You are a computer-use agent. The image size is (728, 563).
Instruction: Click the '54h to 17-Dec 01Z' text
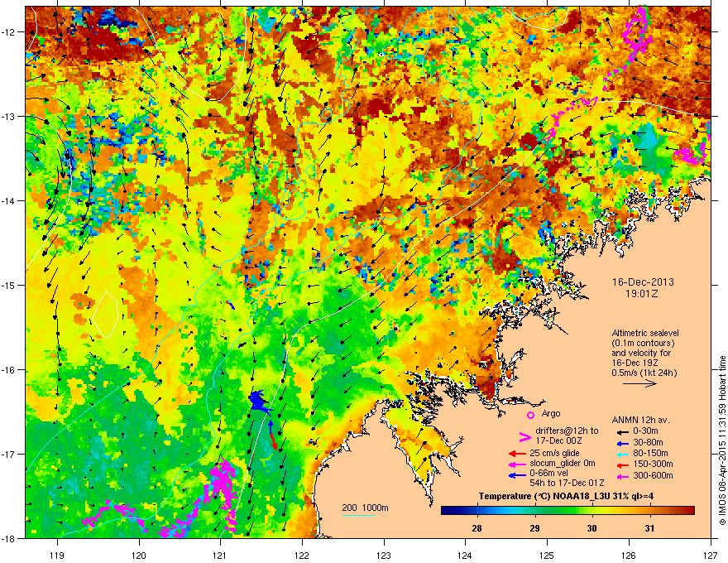coord(567,483)
